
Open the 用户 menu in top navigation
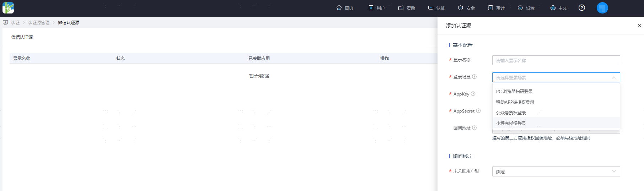pyautogui.click(x=377, y=8)
